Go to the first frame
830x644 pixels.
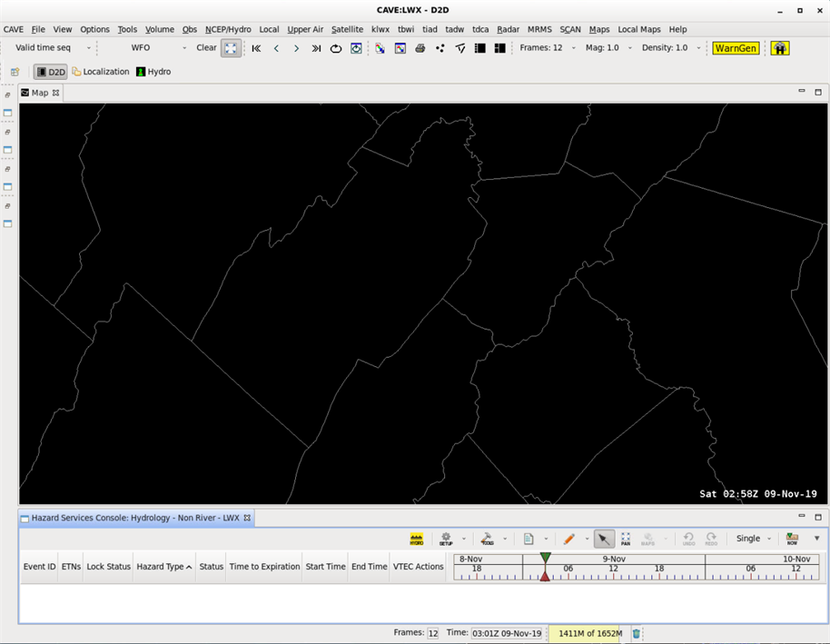click(257, 48)
